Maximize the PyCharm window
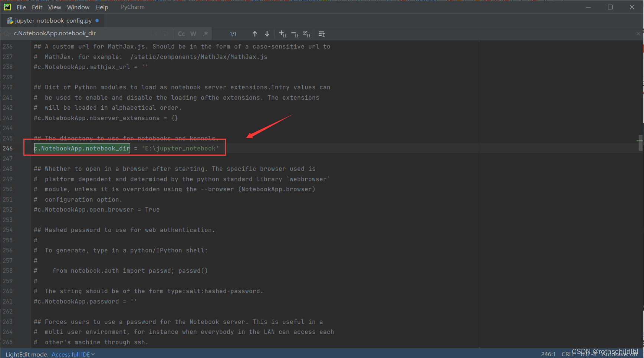The width and height of the screenshot is (644, 358). click(610, 7)
